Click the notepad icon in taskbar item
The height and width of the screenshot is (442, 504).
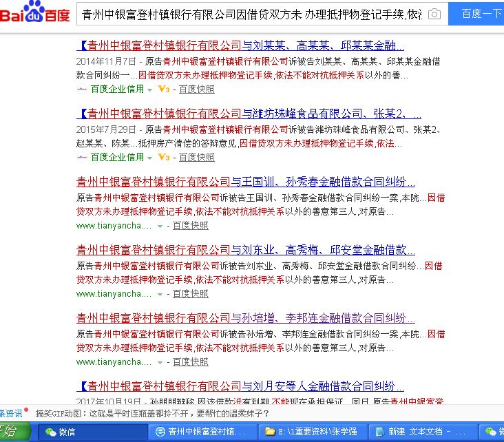pyautogui.click(x=380, y=432)
